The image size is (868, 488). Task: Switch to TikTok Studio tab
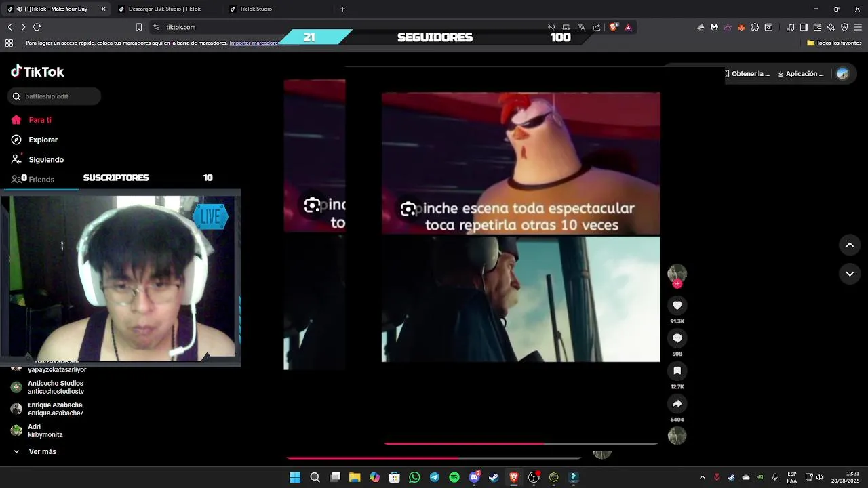click(256, 9)
